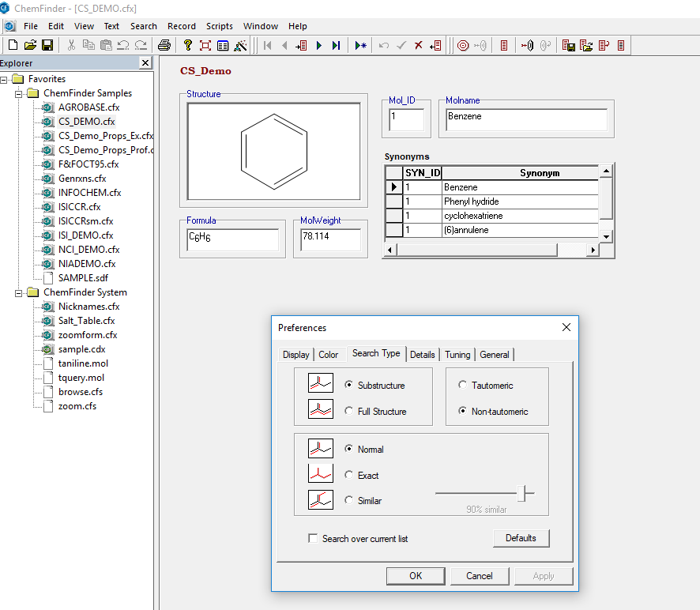Click the Mol_ID input field
Viewport: 700px width, 610px height.
pos(406,119)
